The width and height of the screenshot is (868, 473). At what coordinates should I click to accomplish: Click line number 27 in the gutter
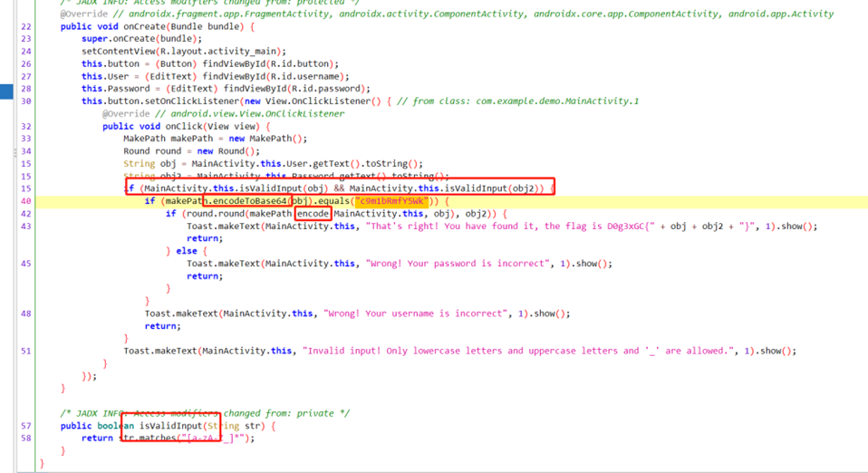tap(26, 76)
